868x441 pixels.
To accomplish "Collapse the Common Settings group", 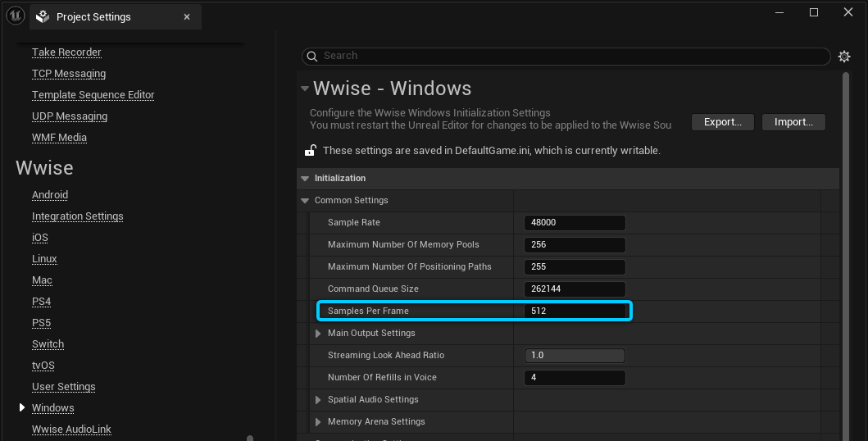I will [305, 201].
